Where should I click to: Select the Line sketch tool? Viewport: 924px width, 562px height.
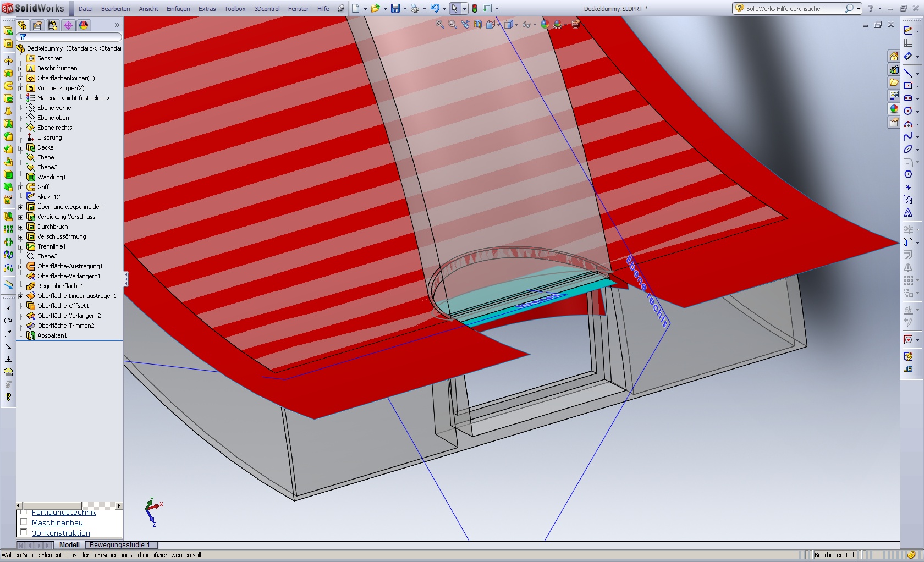pos(908,73)
